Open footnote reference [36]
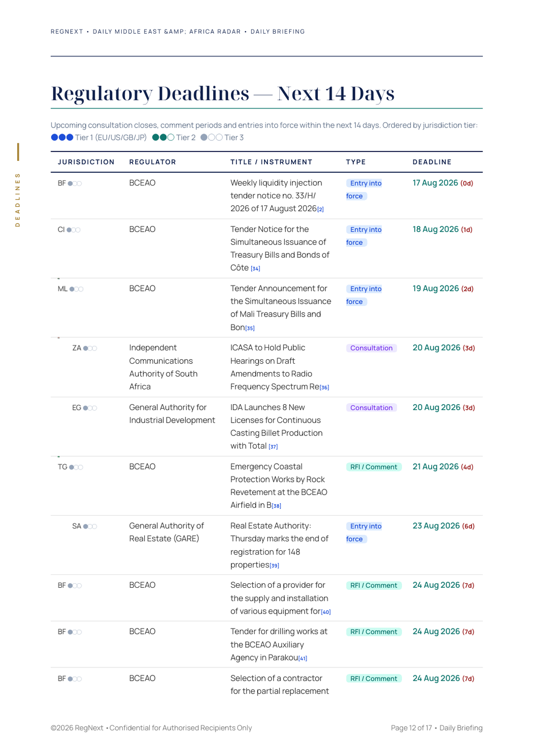Viewport: 534px width, 756px height. tap(324, 387)
